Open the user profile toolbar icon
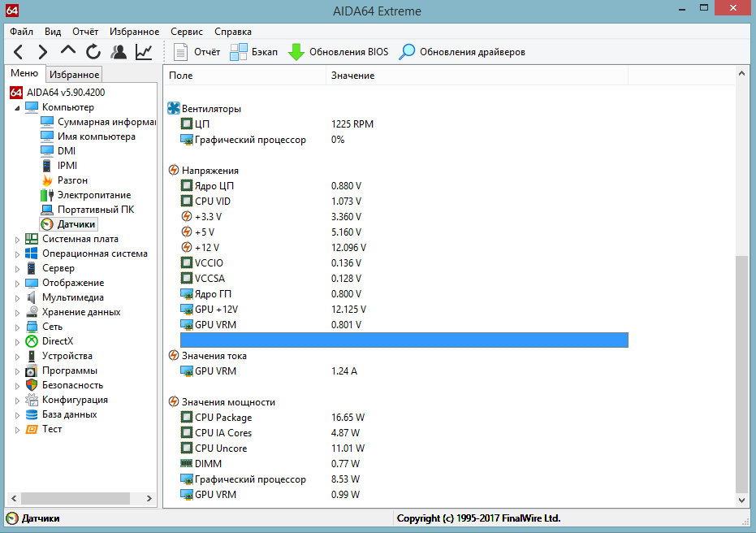The image size is (756, 533). (x=119, y=52)
